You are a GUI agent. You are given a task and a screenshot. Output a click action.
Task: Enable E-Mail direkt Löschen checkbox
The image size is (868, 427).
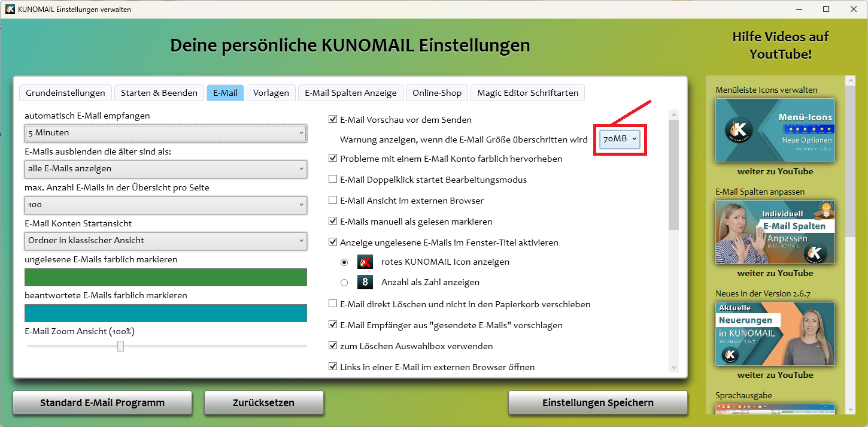coord(333,304)
